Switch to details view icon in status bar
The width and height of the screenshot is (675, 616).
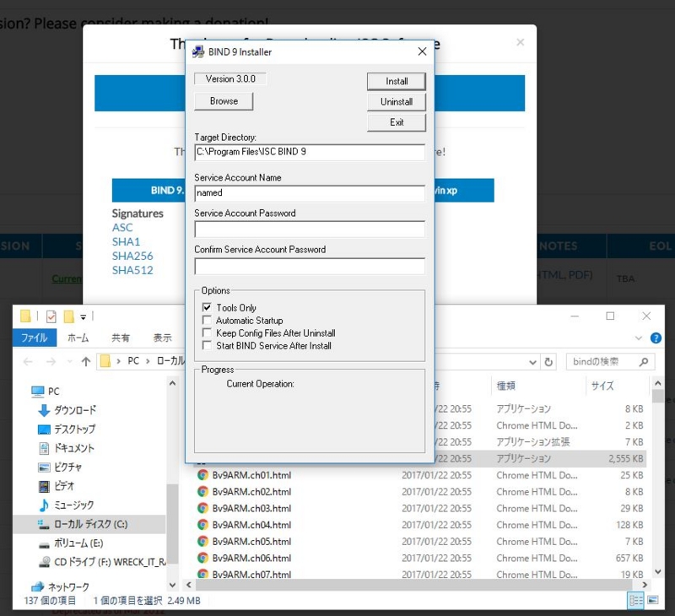click(x=636, y=600)
